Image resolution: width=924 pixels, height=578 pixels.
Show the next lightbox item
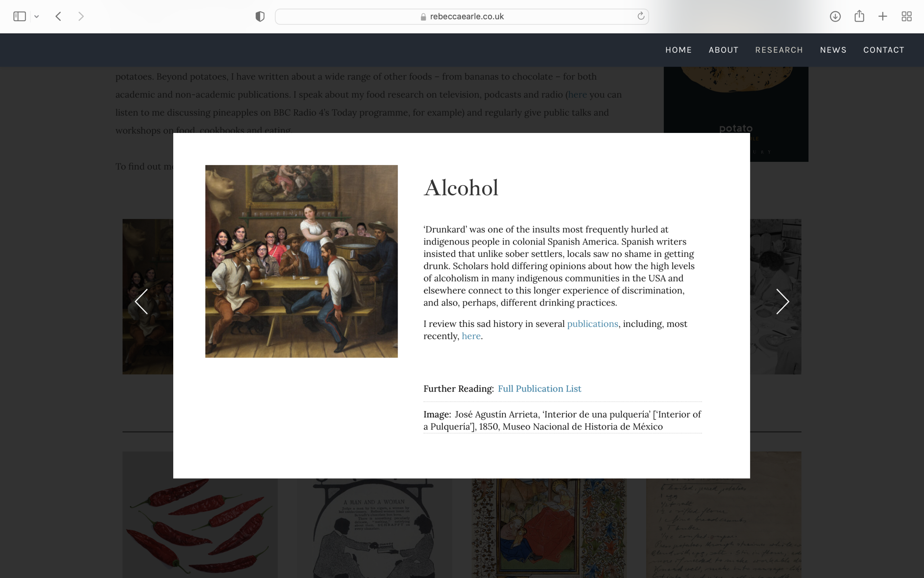(x=783, y=302)
